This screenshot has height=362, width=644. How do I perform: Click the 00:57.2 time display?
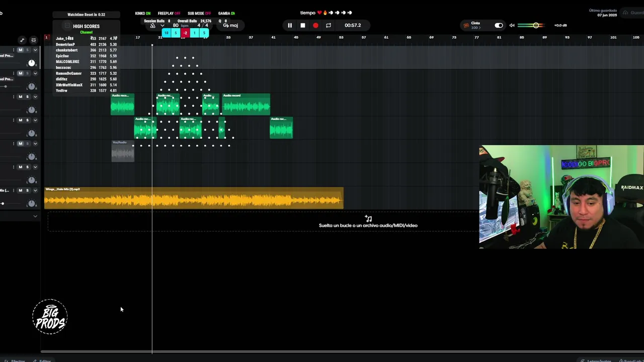coord(353,25)
